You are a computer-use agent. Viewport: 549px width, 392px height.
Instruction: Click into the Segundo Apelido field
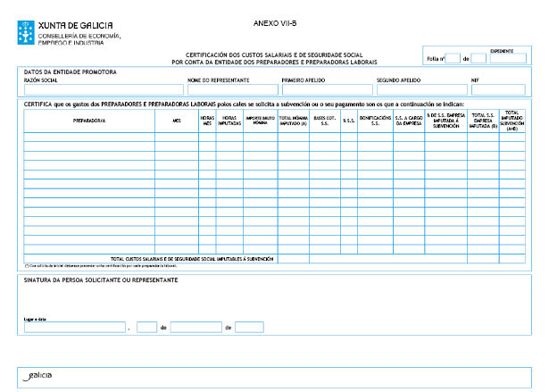click(x=421, y=90)
